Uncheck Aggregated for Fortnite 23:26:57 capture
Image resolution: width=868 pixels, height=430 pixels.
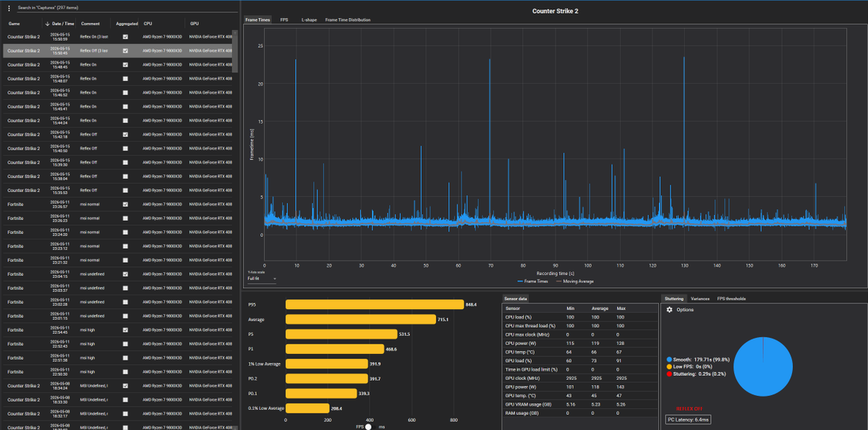click(x=125, y=204)
